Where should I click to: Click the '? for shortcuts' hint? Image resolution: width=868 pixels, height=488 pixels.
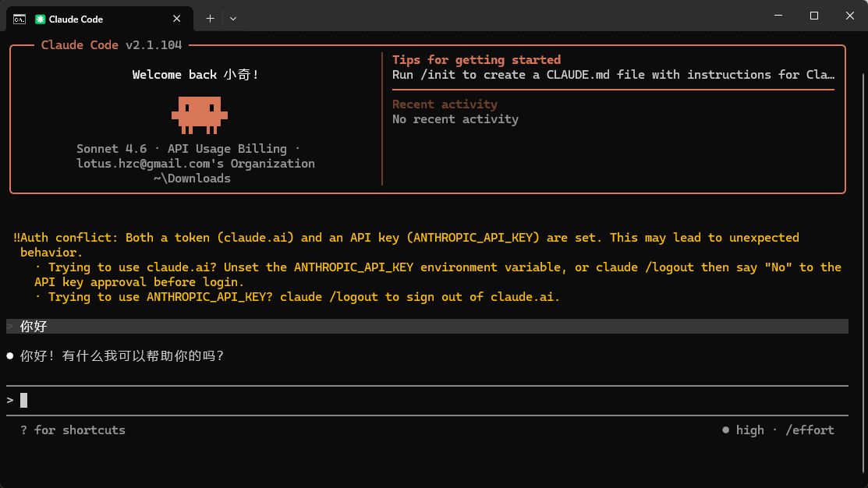click(x=73, y=430)
